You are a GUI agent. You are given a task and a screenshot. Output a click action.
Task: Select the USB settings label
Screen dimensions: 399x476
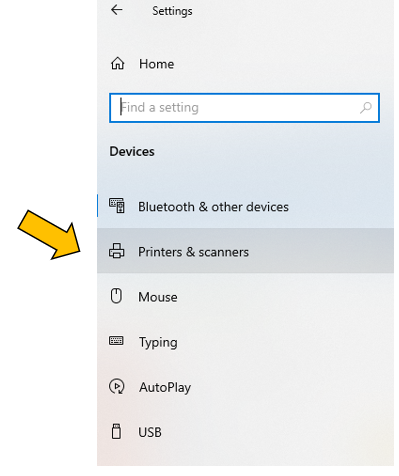[150, 432]
